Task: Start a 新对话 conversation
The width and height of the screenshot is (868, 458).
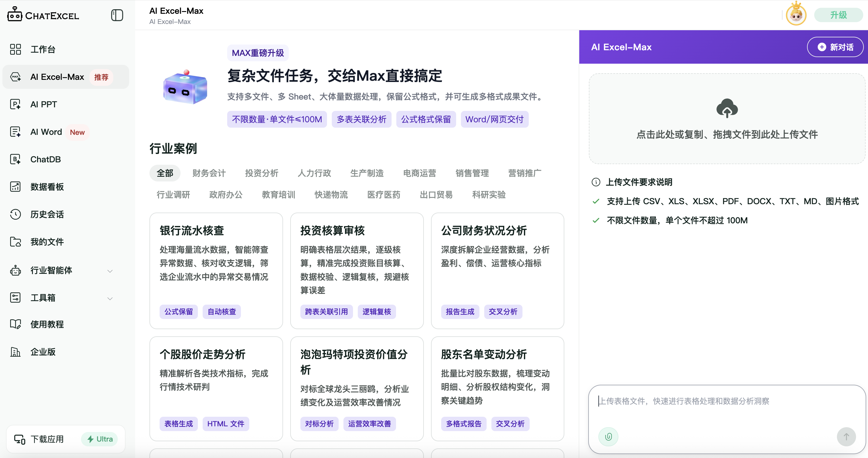Action: [x=835, y=47]
